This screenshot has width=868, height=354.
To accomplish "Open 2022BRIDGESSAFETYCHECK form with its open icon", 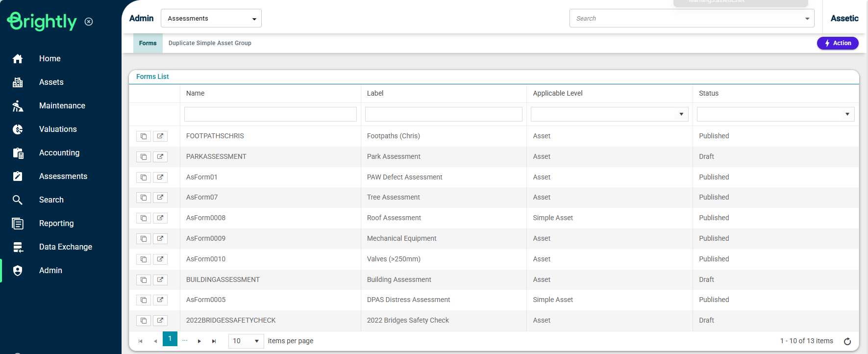I will [x=160, y=321].
